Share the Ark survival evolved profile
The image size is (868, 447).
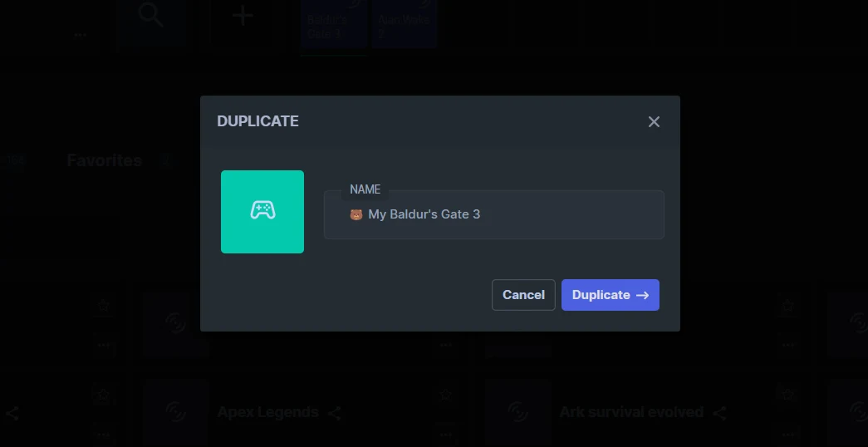(719, 413)
